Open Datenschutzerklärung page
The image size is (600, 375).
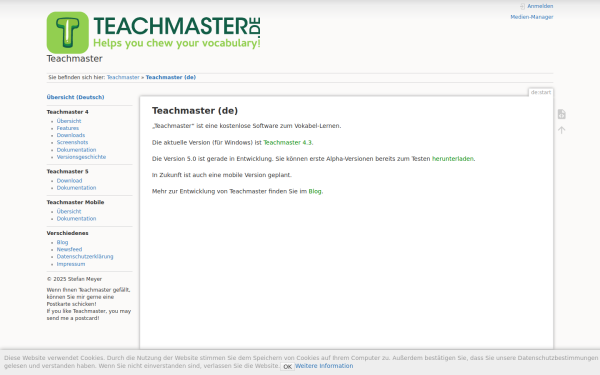[85, 257]
